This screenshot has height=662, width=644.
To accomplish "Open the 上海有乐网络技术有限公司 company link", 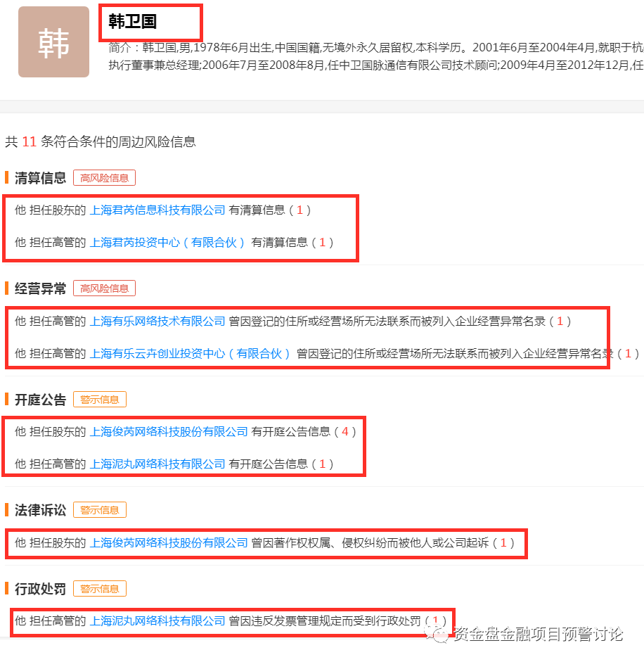I will [x=157, y=321].
